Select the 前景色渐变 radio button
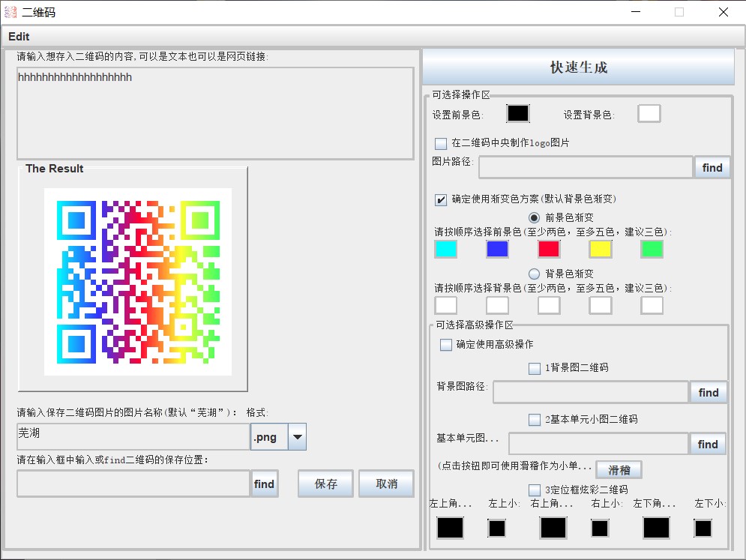This screenshot has height=560, width=746. (x=535, y=218)
